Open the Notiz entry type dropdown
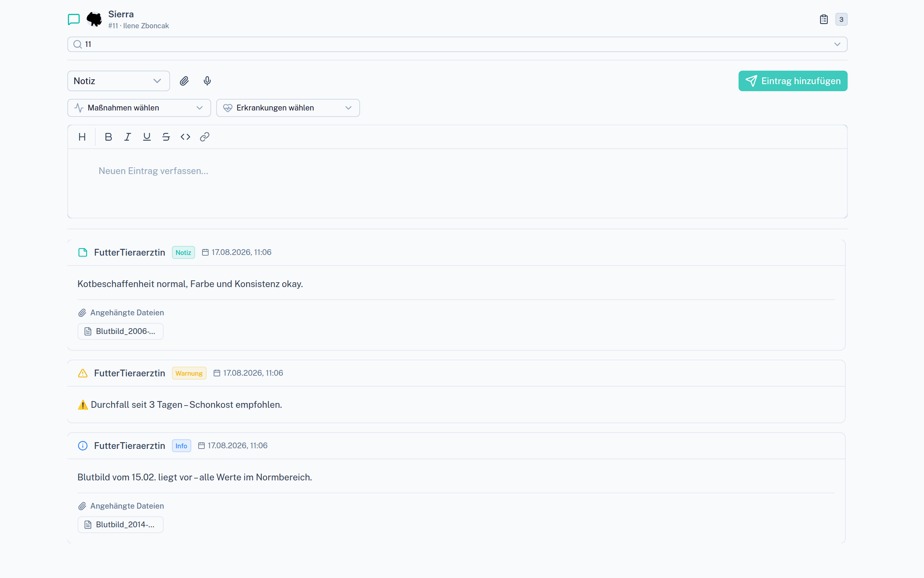 (118, 81)
